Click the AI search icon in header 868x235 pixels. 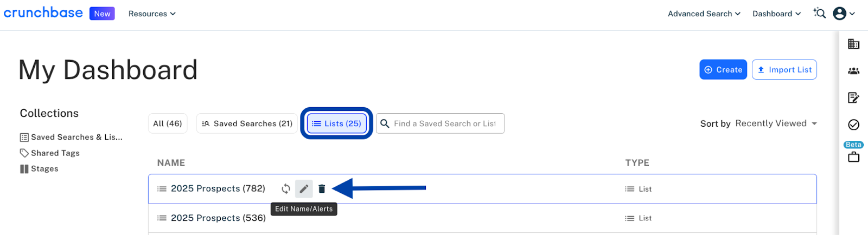[819, 14]
